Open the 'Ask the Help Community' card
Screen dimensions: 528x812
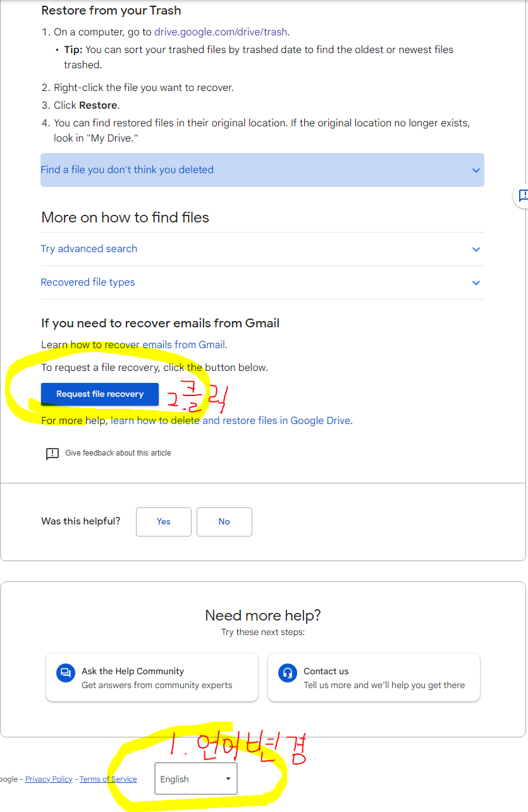(x=152, y=677)
